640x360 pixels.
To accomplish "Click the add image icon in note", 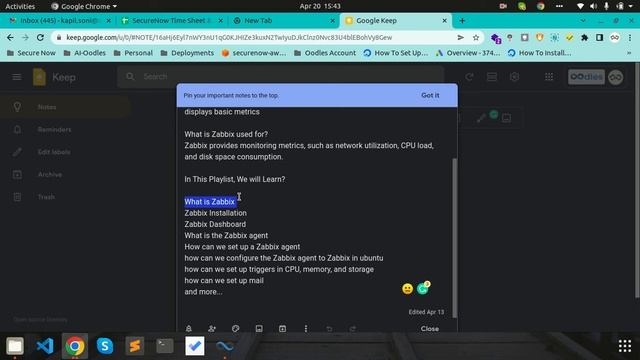I will [x=259, y=329].
